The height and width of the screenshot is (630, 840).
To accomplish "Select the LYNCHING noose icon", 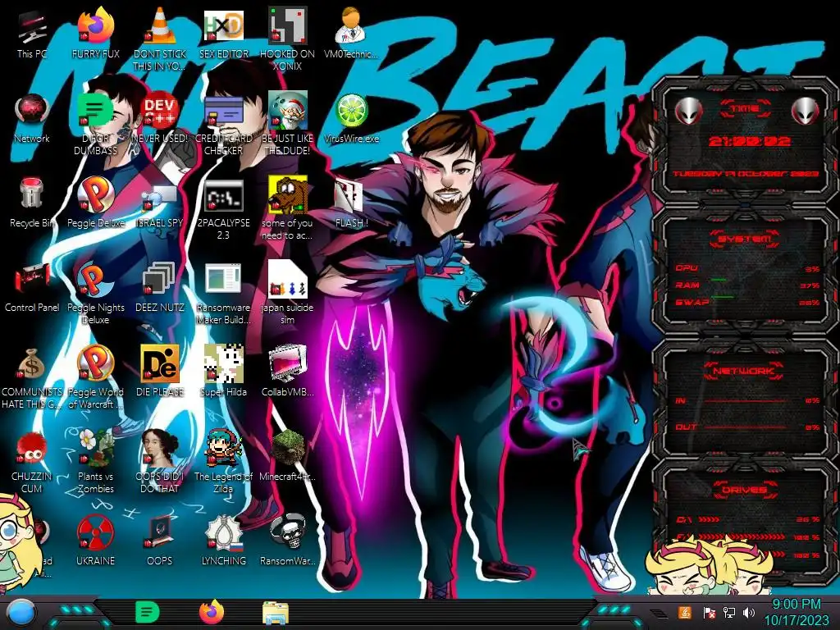I will point(223,541).
